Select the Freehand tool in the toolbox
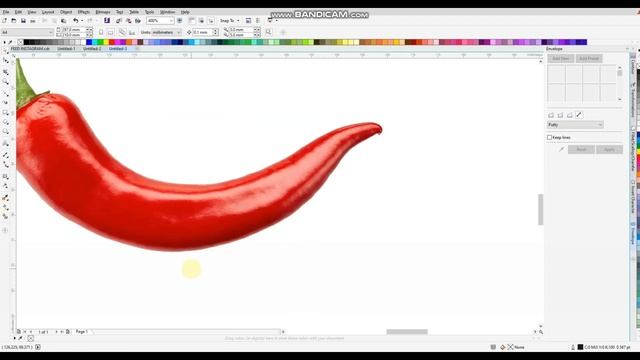 point(6,93)
